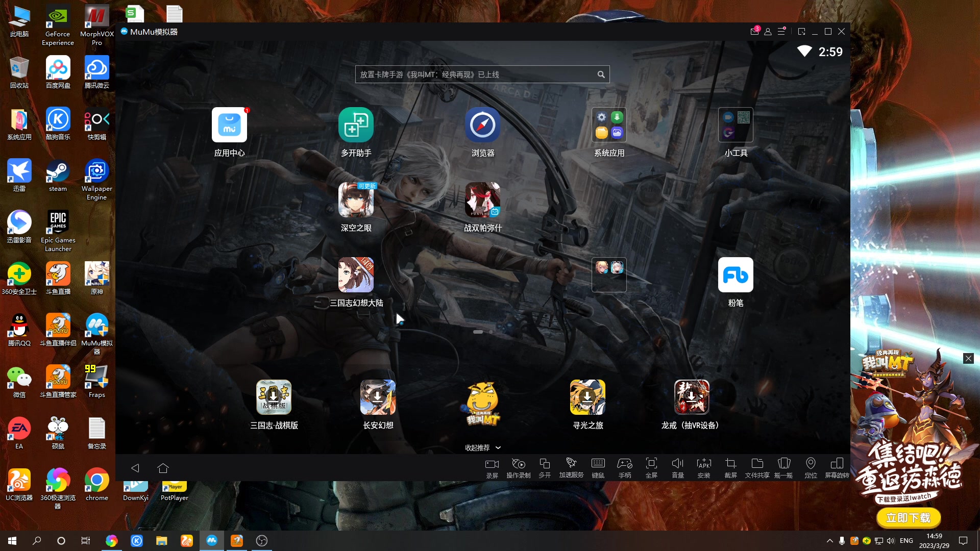Collapse the 收起推荐 recommendations row
Screen dimensions: 980x551
point(482,447)
